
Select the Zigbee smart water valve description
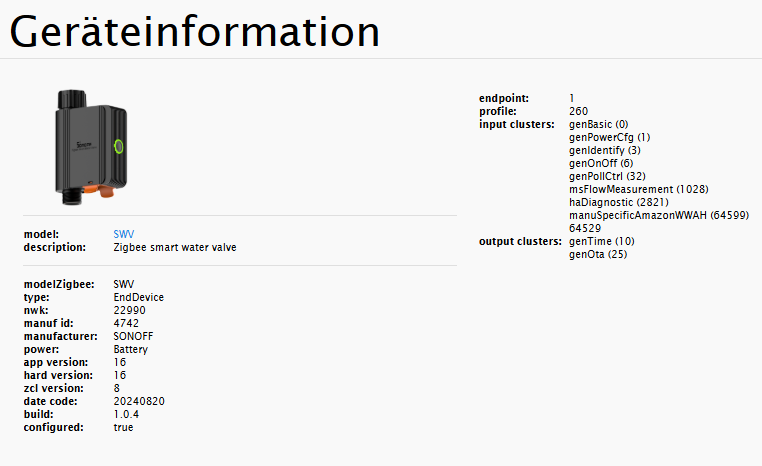pyautogui.click(x=175, y=247)
